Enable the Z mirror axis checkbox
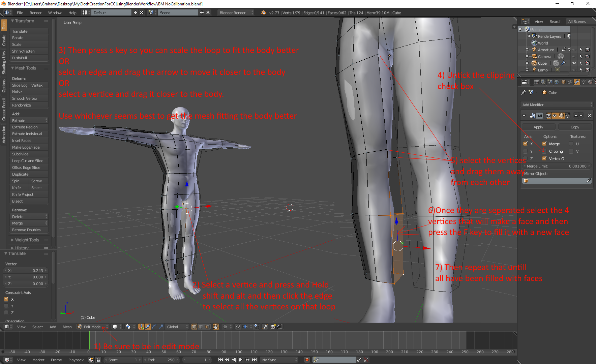The width and height of the screenshot is (596, 364). 525,158
